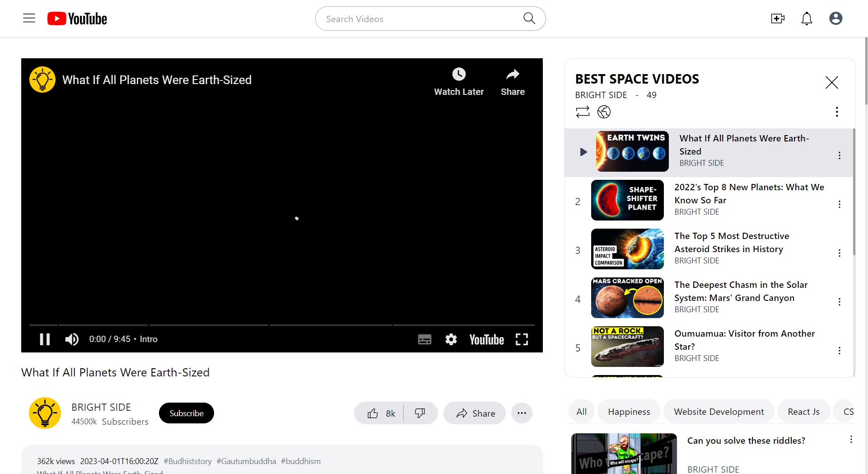Viewport: 868px width, 474px height.
Task: Click the Intro chapter label
Action: point(149,339)
